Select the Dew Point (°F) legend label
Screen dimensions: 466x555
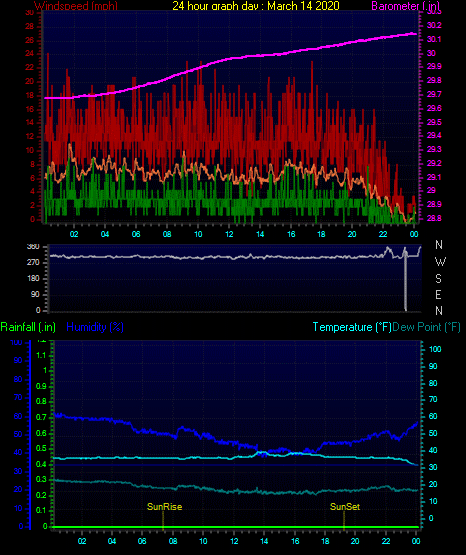[x=426, y=327]
